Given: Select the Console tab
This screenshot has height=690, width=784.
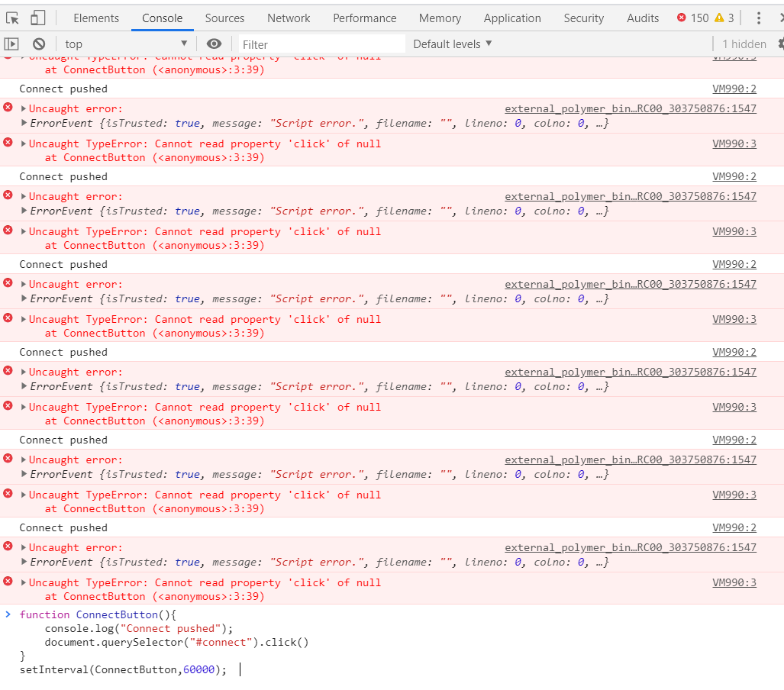Looking at the screenshot, I should click(162, 18).
